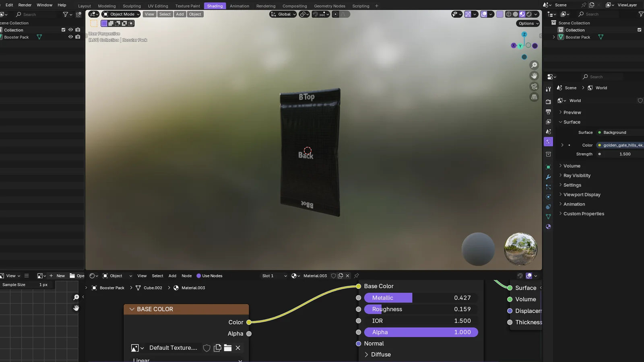Screen dimensions: 644x362
Task: Uncheck Collection exclude checkbox in left outliner
Action: click(63, 30)
